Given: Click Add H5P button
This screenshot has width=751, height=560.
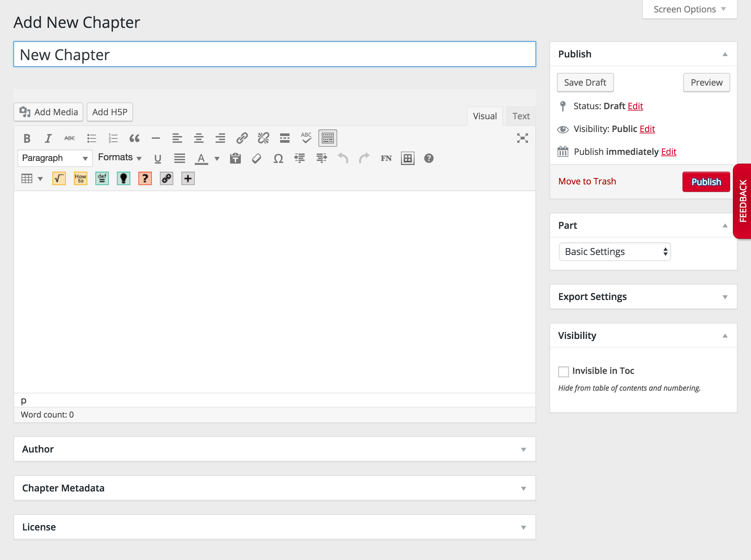Looking at the screenshot, I should [110, 112].
